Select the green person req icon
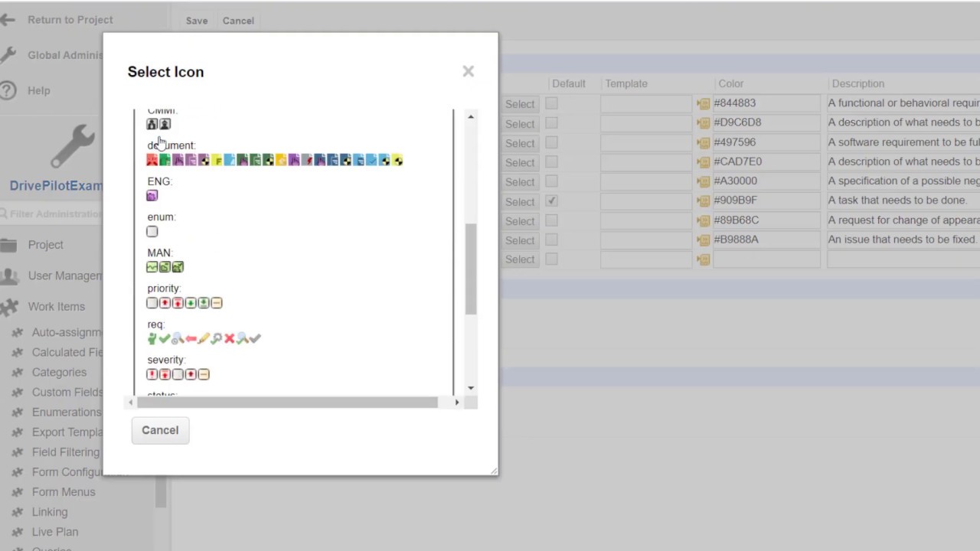The image size is (980, 551). [x=152, y=338]
